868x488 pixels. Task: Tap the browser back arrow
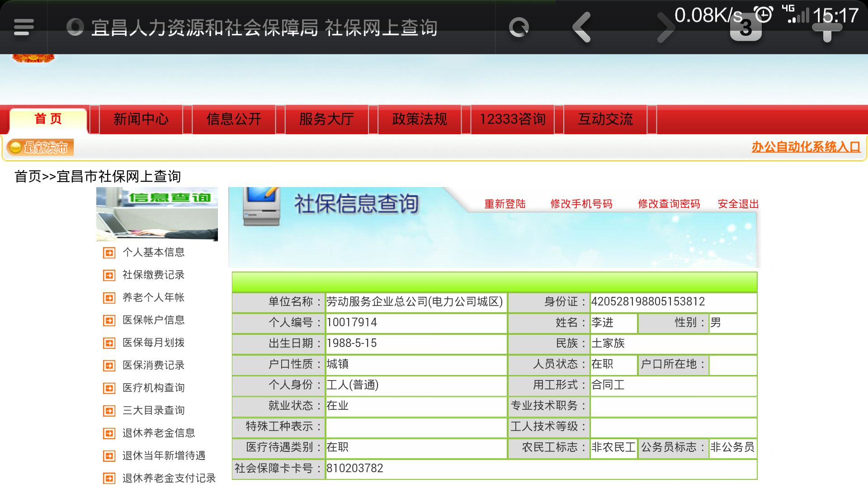click(582, 27)
